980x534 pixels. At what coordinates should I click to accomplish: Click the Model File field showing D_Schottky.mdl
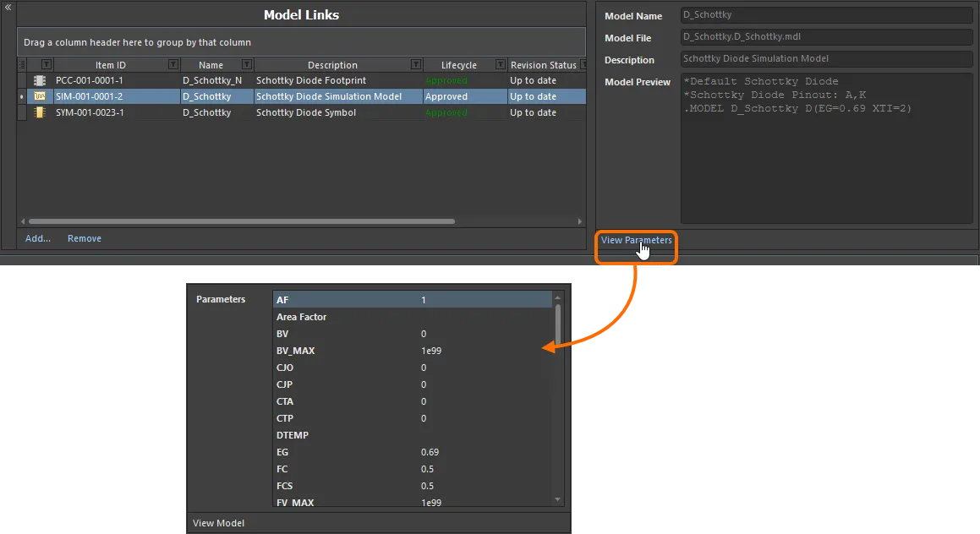point(826,36)
